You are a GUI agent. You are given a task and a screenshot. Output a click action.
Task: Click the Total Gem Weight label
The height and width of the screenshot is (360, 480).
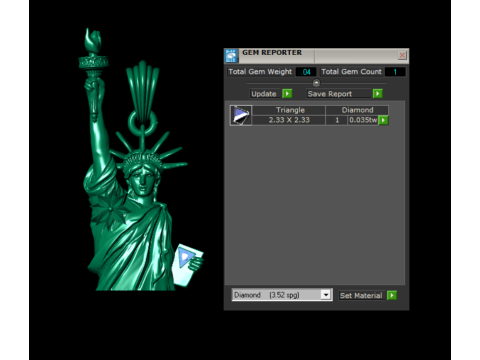pos(260,72)
